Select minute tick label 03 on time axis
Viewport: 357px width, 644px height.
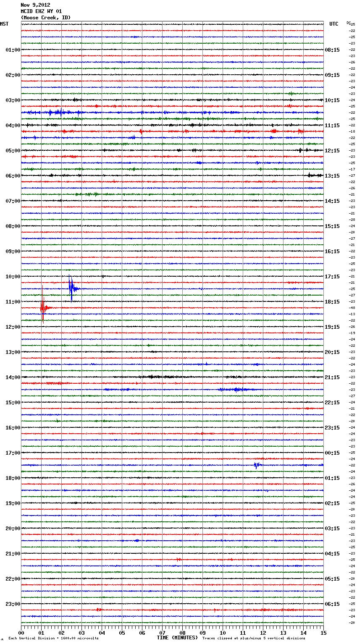pos(81,633)
